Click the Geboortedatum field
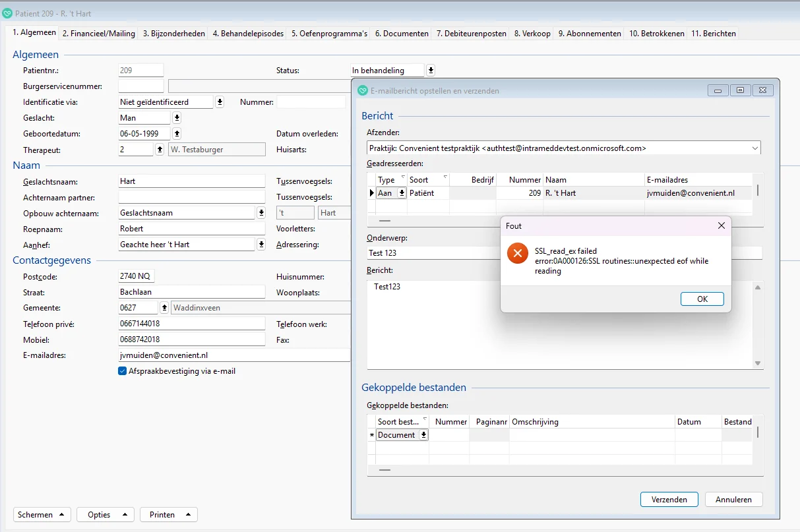Viewport: 800px width, 532px height. point(144,134)
